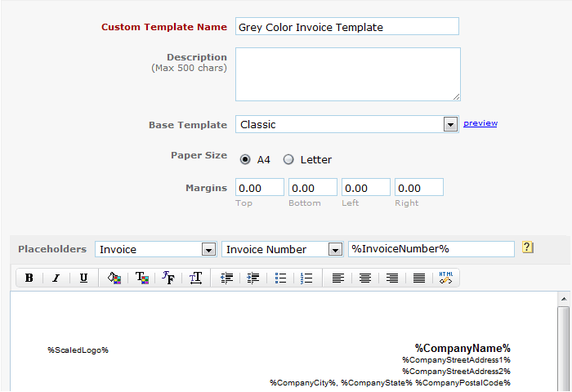Align text right
The image size is (572, 392).
pos(392,278)
